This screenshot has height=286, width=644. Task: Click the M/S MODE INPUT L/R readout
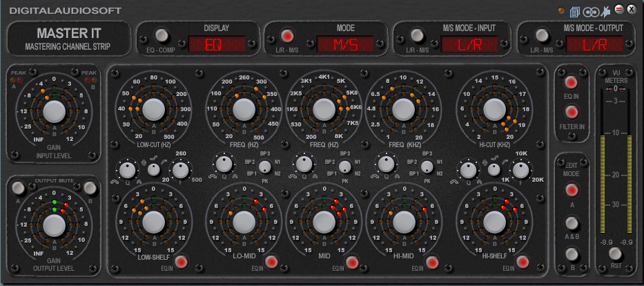point(469,44)
